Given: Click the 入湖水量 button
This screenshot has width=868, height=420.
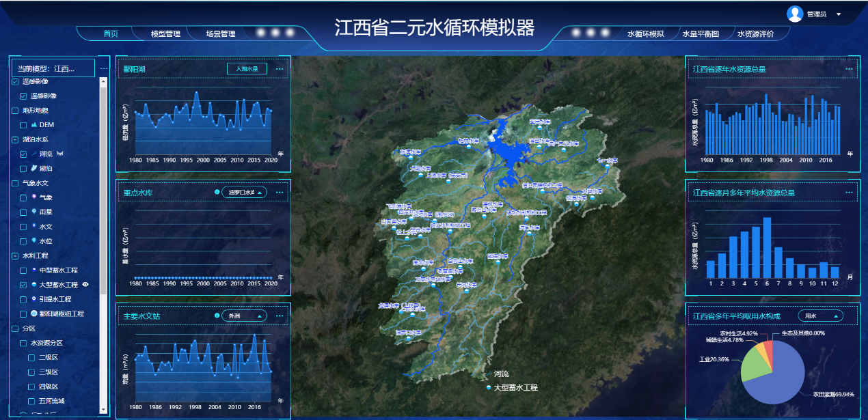Looking at the screenshot, I should coord(247,68).
